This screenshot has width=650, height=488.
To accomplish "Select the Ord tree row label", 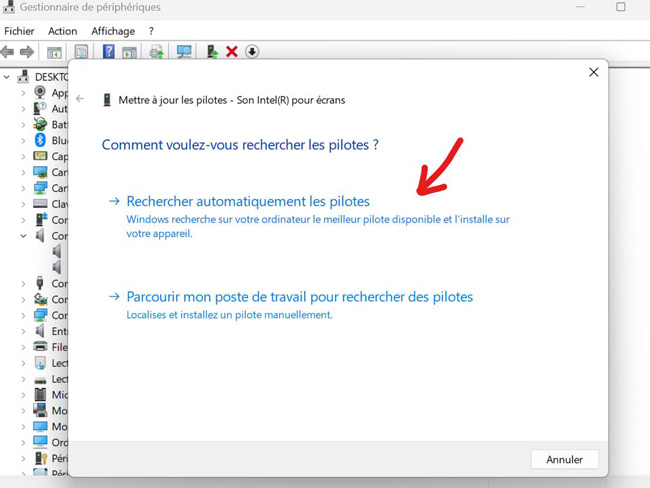I will coord(60,442).
